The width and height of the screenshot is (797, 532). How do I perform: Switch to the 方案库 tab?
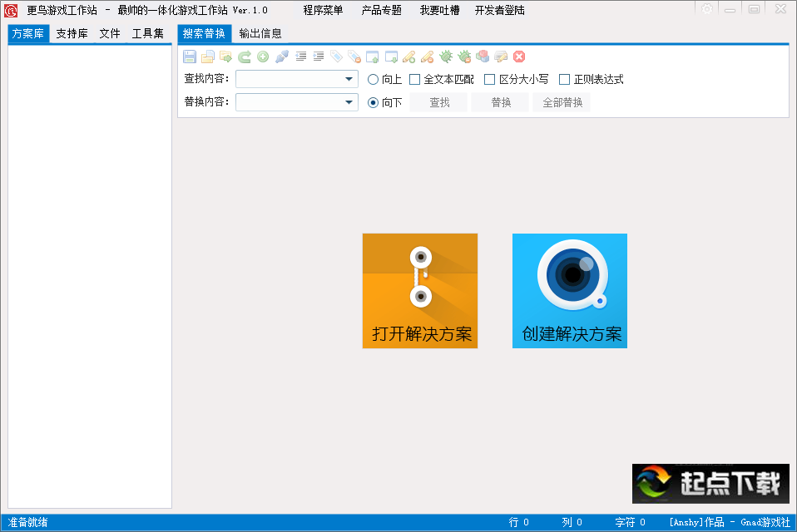(28, 33)
